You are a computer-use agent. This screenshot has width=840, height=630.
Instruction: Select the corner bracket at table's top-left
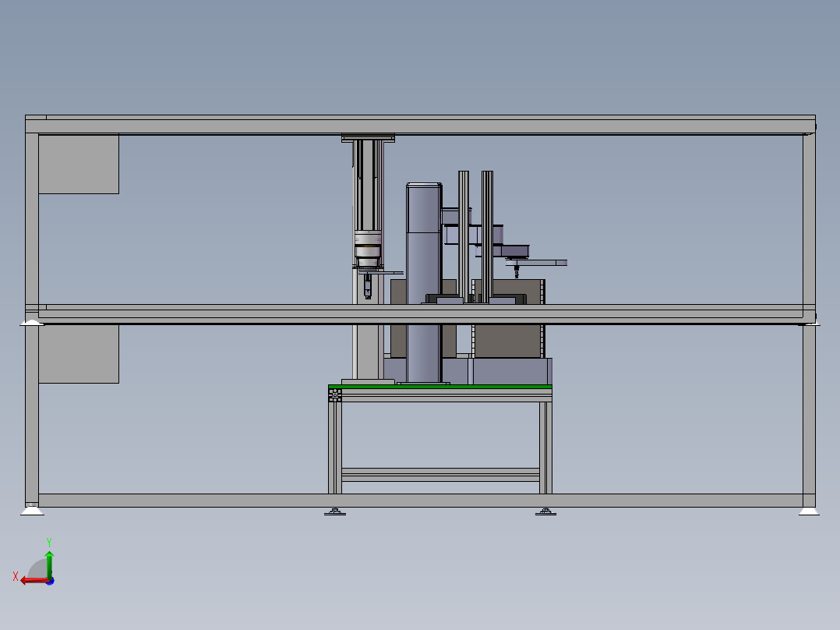click(335, 395)
